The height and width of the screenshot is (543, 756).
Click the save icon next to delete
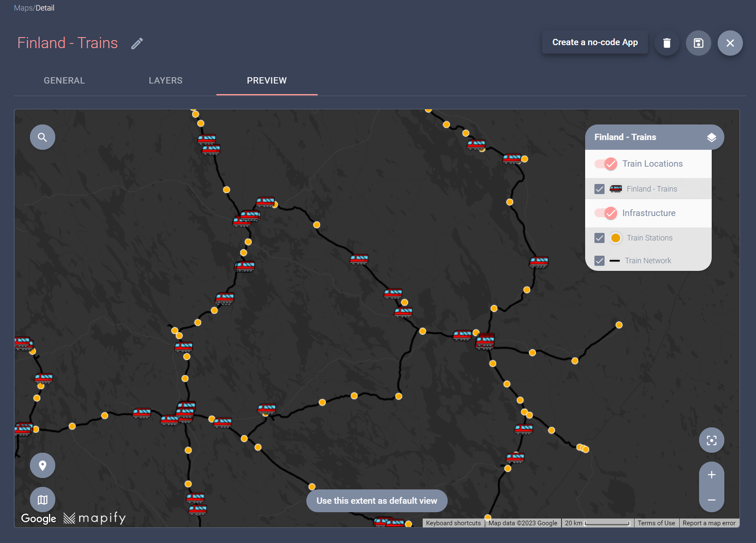(698, 43)
